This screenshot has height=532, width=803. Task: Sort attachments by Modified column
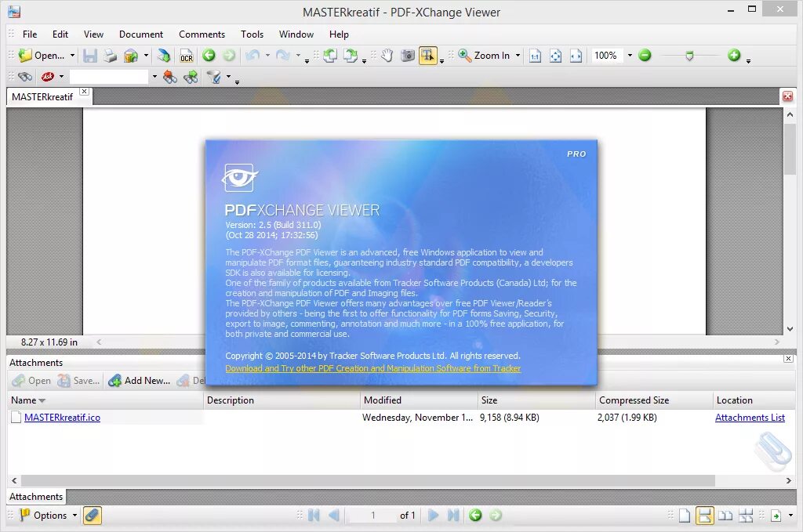click(x=419, y=400)
